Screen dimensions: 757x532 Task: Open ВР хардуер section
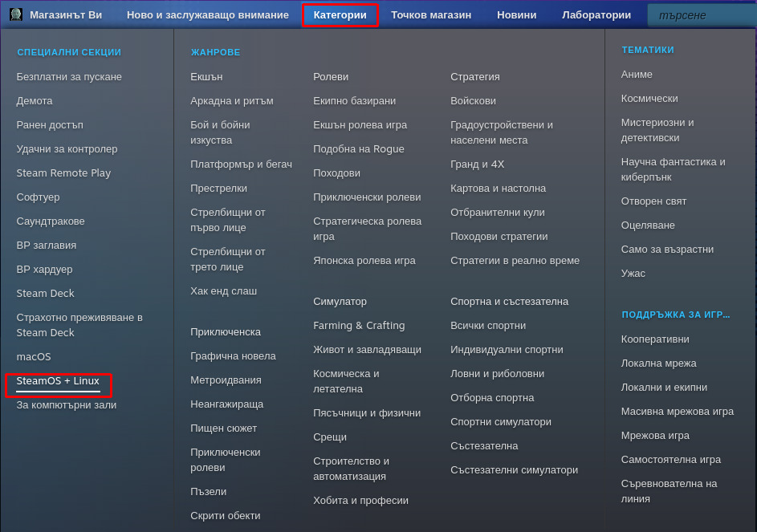tap(44, 270)
